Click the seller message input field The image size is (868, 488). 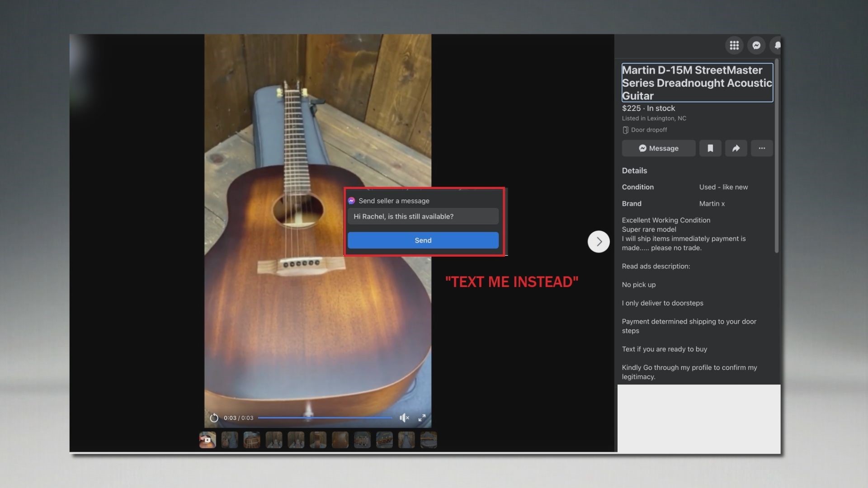click(x=423, y=216)
